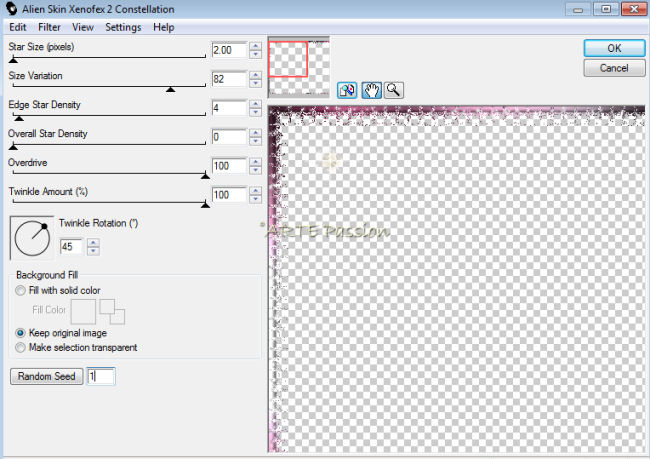Decrease Star Size with down arrow
The width and height of the screenshot is (650, 459).
coord(256,54)
